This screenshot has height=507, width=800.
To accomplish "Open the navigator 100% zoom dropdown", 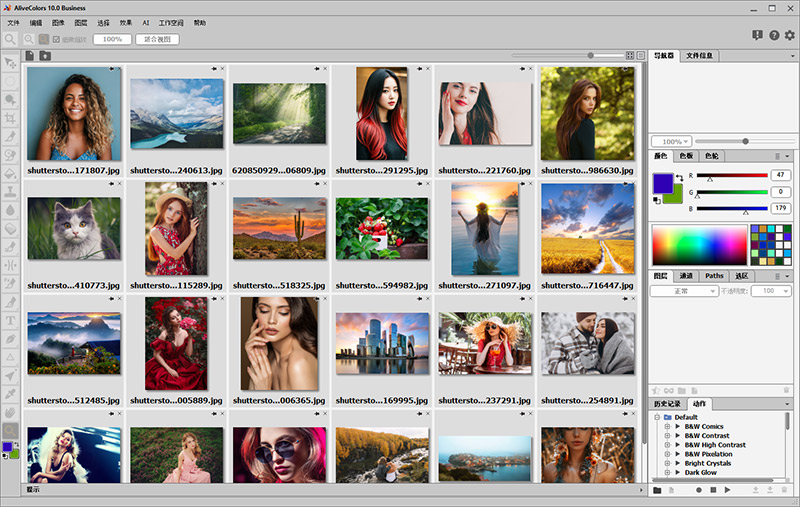I will (x=671, y=142).
